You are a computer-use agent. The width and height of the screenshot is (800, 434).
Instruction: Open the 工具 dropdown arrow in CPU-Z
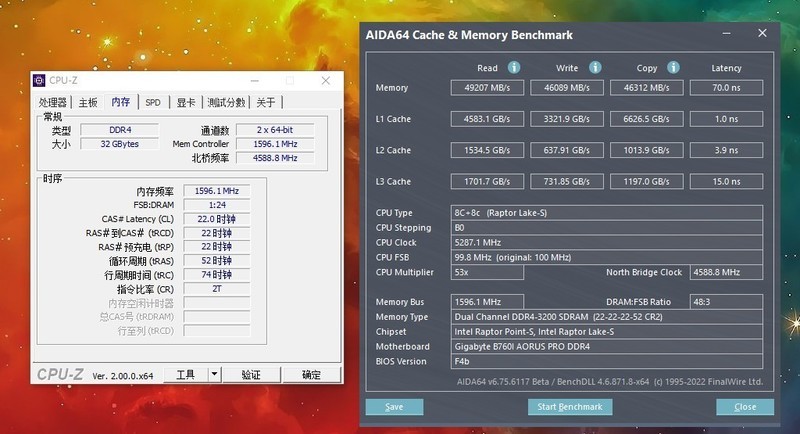tap(214, 374)
